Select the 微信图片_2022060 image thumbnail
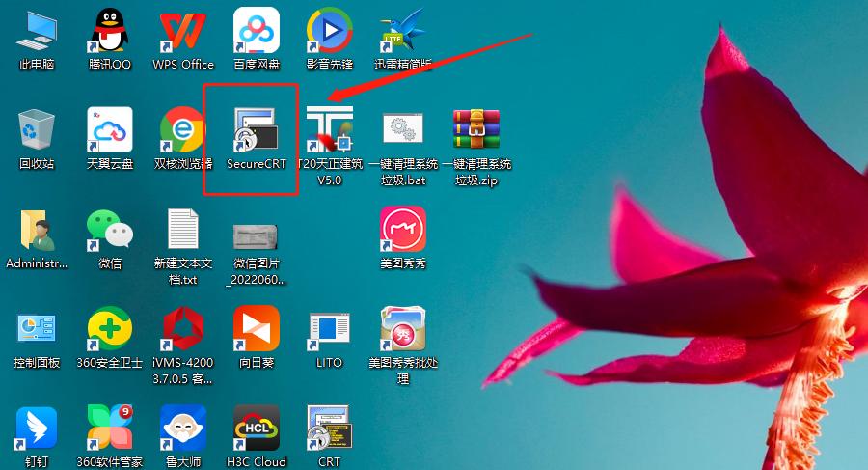The width and height of the screenshot is (868, 470). click(x=256, y=236)
